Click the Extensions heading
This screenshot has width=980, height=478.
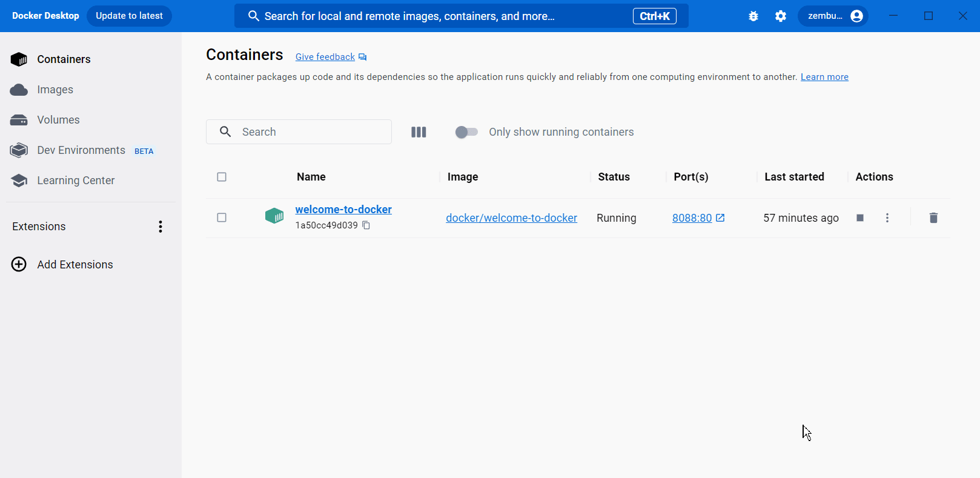coord(39,227)
